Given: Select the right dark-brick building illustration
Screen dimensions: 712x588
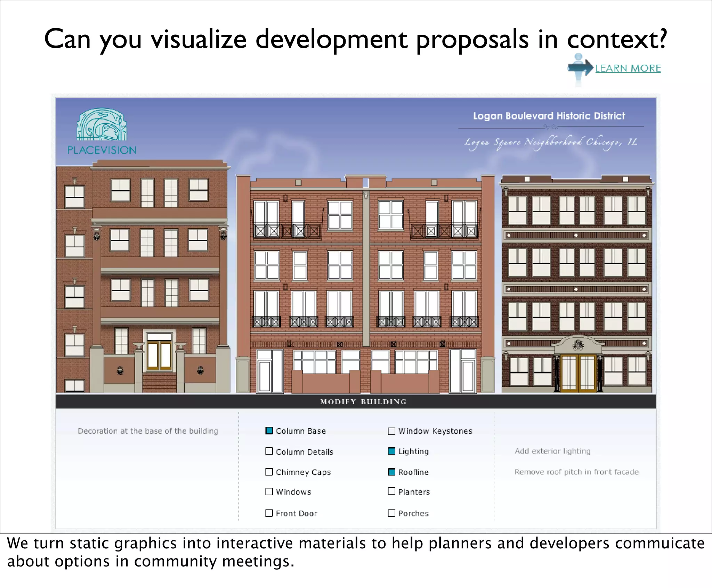Looking at the screenshot, I should (577, 284).
